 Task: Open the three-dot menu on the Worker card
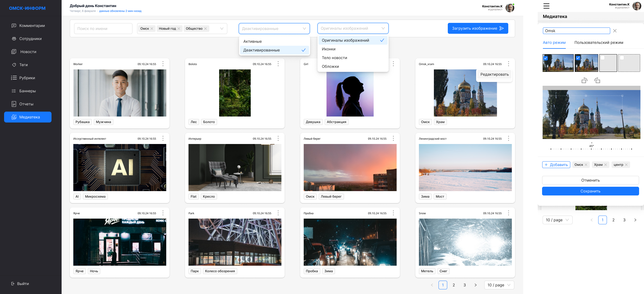[163, 64]
